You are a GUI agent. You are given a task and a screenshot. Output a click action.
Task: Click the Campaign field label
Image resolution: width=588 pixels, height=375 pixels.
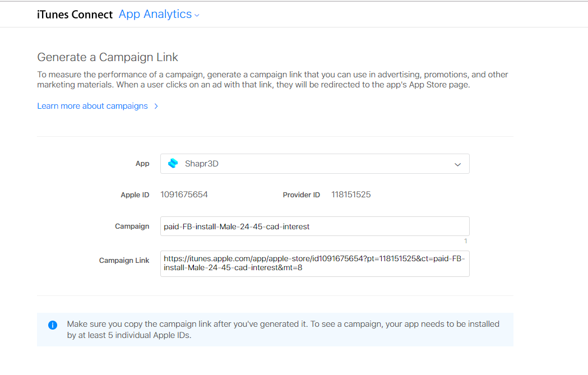point(132,226)
